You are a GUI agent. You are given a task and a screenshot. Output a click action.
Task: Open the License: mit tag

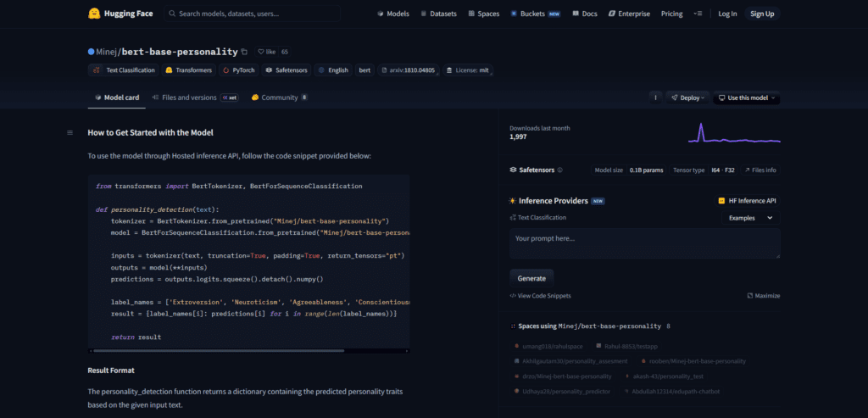tap(468, 70)
